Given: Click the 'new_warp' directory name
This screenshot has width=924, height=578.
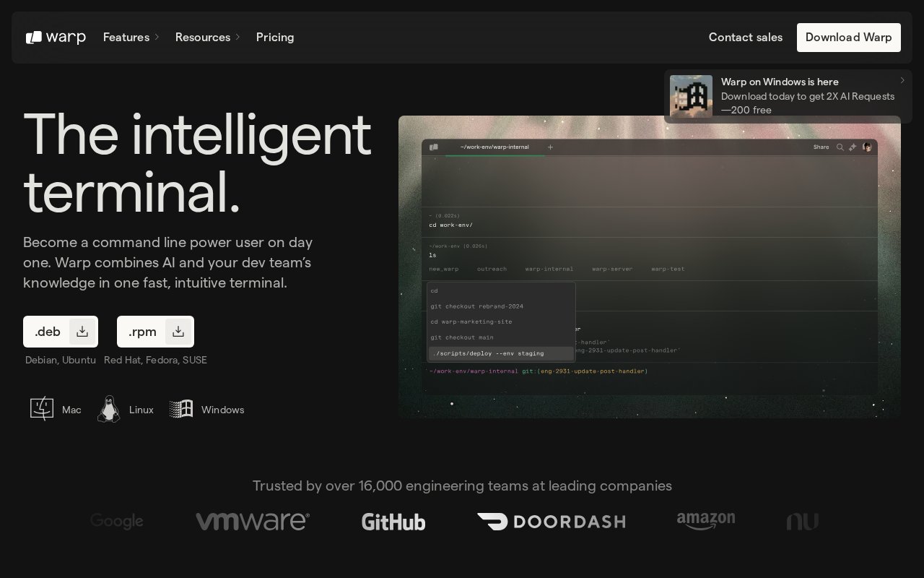Looking at the screenshot, I should 444,269.
